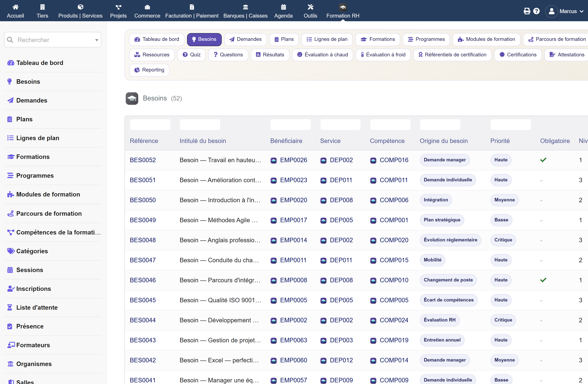Click the Écart de compétences badge
588x384 pixels.
pos(448,300)
